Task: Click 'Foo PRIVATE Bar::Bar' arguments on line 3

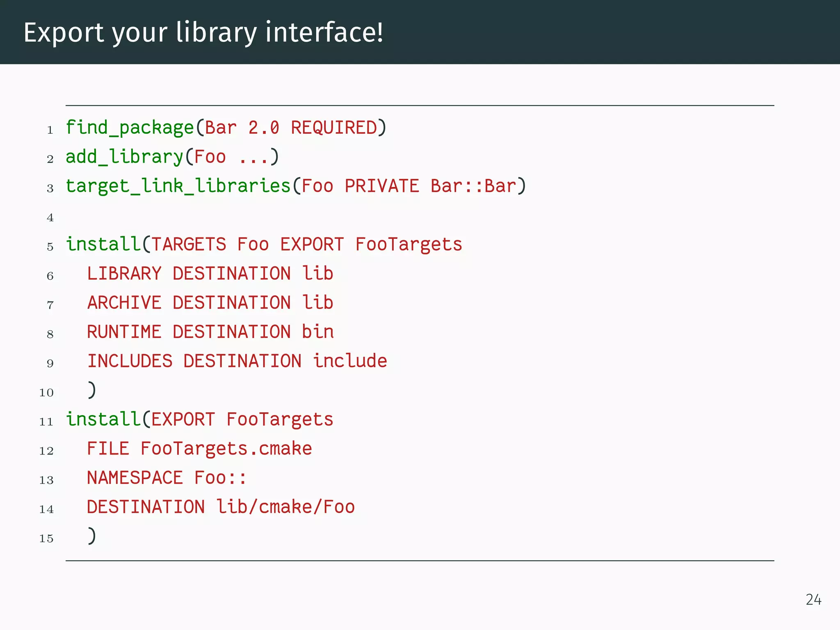Action: pos(409,186)
